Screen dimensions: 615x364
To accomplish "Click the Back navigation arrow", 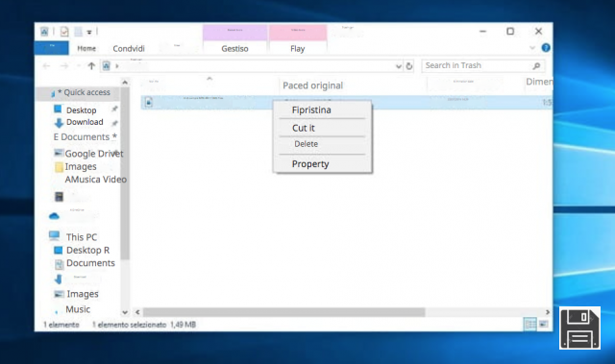I will [x=46, y=66].
